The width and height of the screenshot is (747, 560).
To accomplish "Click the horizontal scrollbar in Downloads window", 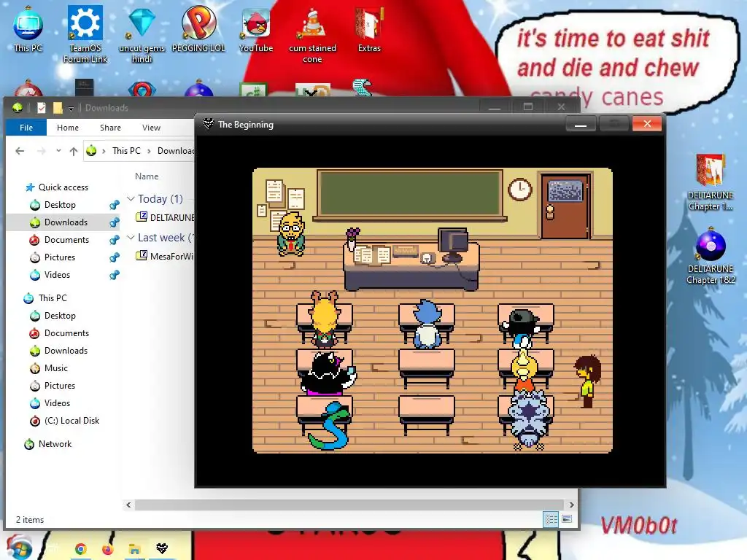I will (x=349, y=505).
